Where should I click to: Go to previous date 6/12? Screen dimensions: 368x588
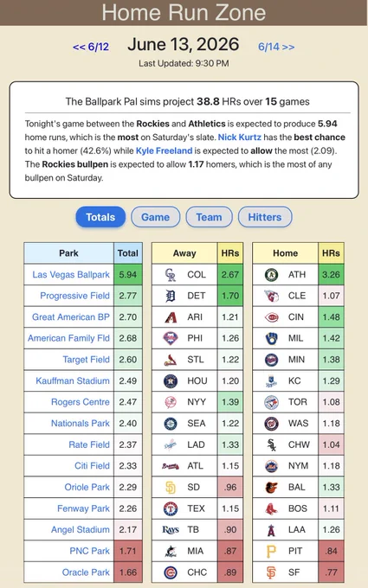point(91,47)
